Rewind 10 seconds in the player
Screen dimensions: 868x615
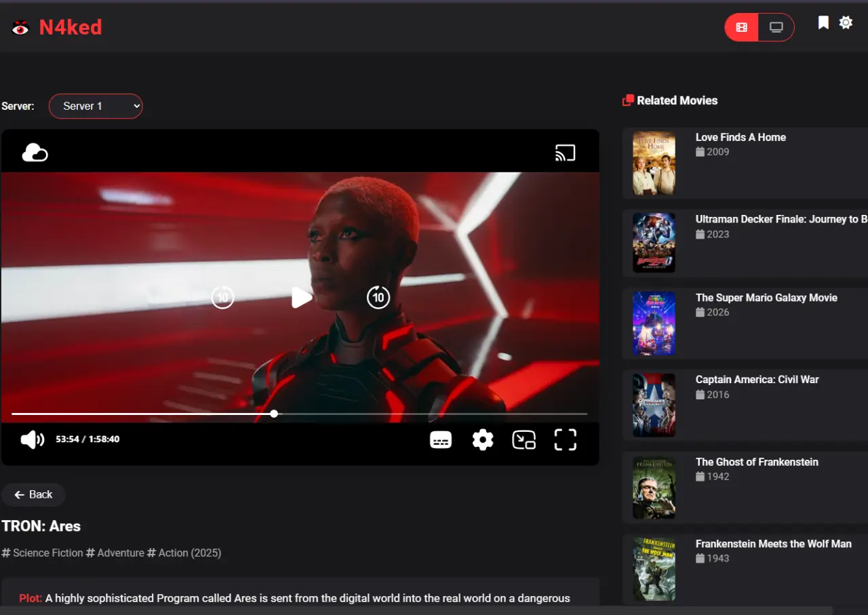222,297
